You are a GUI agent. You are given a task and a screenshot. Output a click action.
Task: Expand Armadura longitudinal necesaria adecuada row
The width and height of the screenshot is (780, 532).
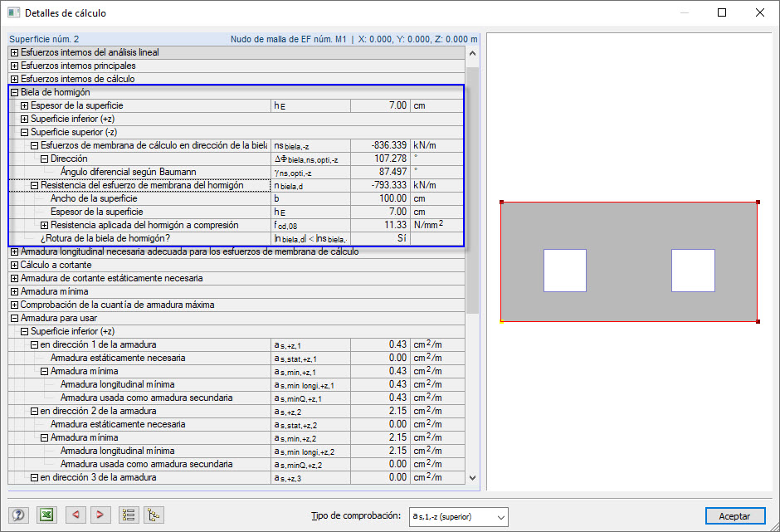[14, 251]
